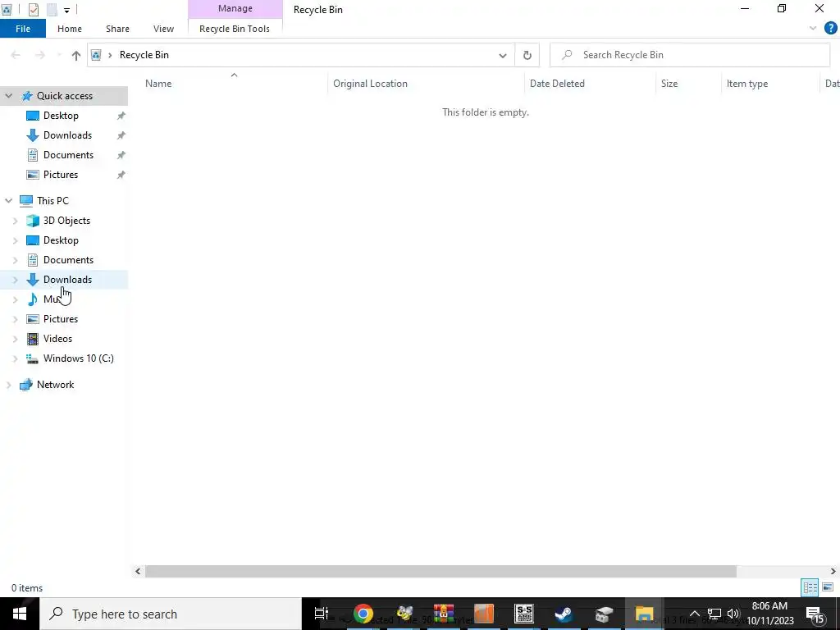Viewport: 840px width, 630px height.
Task: Select Quick access in navigation pane
Action: click(x=64, y=96)
